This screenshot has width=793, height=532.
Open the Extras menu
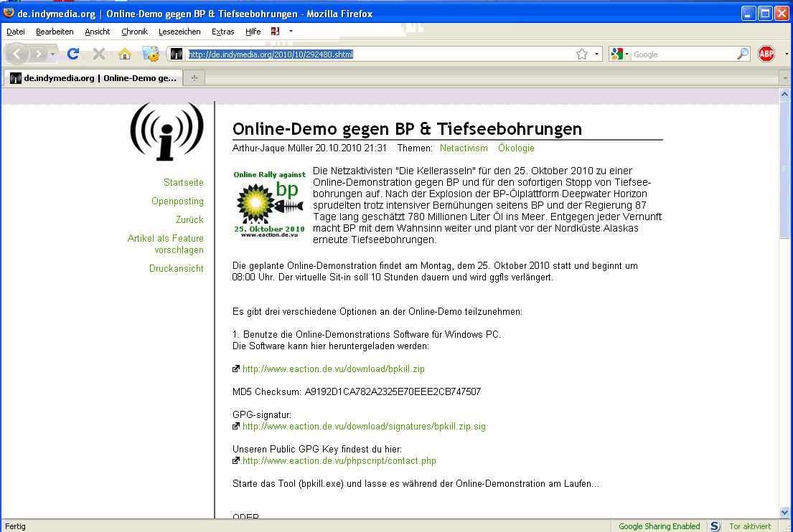tap(222, 32)
